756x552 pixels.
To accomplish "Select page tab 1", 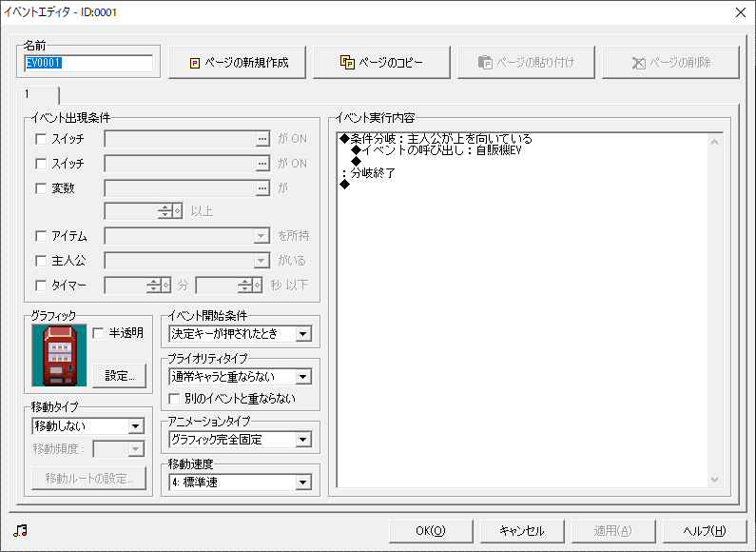I will pos(38,95).
